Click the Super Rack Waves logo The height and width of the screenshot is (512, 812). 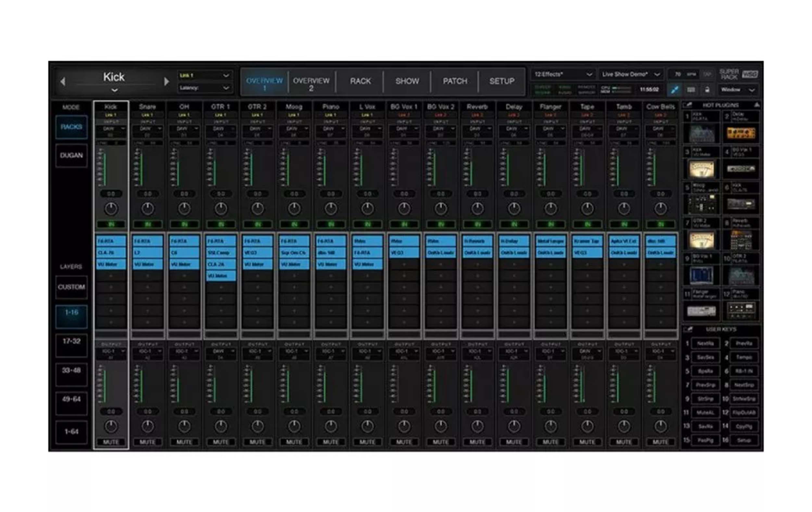tap(739, 74)
